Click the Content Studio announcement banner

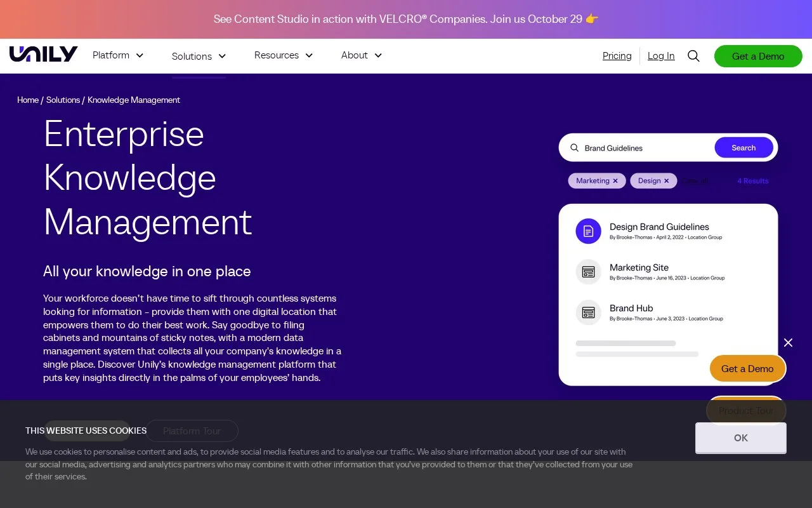click(x=406, y=19)
